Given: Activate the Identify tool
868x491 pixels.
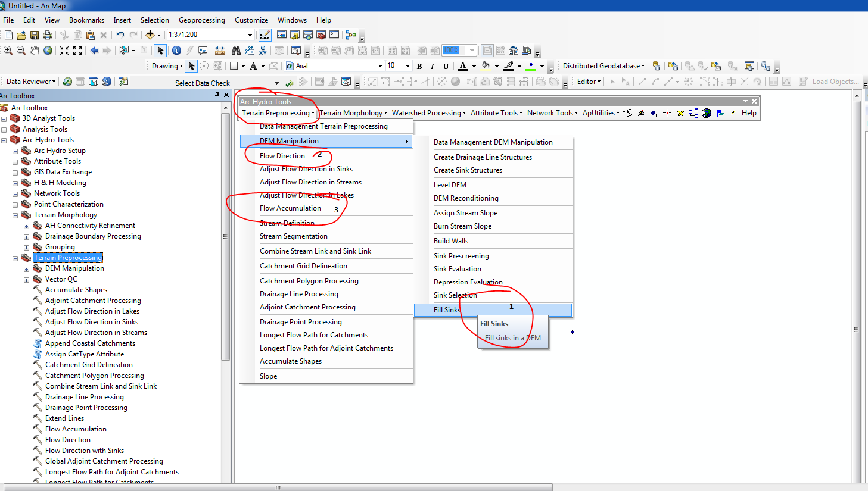Looking at the screenshot, I should [x=176, y=51].
